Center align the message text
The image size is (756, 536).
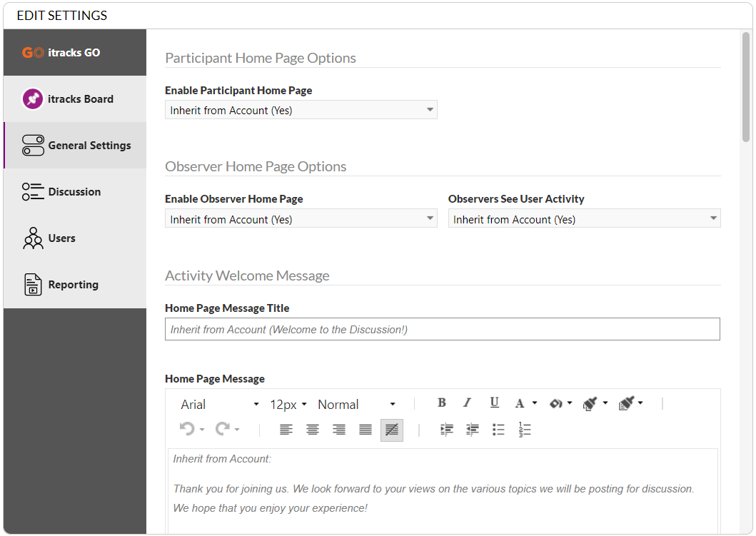pyautogui.click(x=313, y=430)
